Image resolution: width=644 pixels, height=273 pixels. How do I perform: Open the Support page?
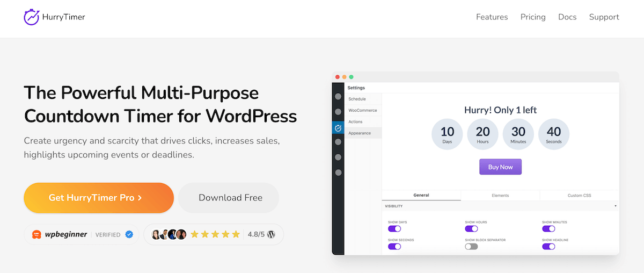pyautogui.click(x=604, y=17)
